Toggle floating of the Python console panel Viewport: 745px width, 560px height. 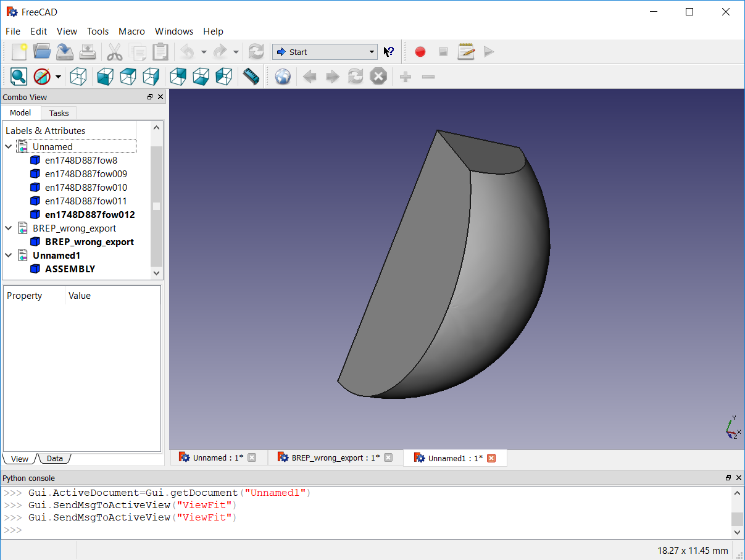click(728, 478)
